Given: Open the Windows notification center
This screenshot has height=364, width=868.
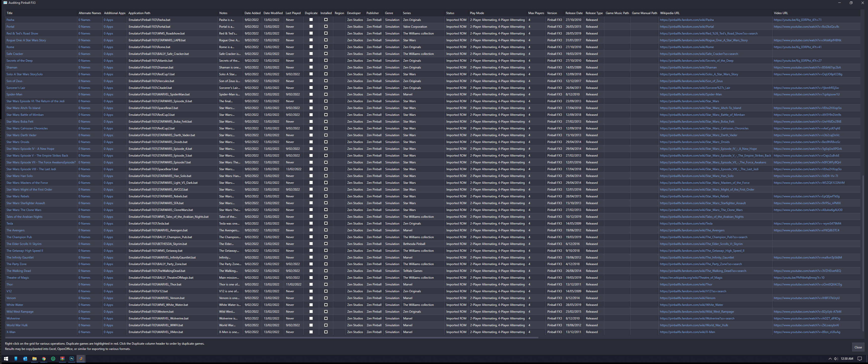Looking at the screenshot, I should pyautogui.click(x=860, y=359).
